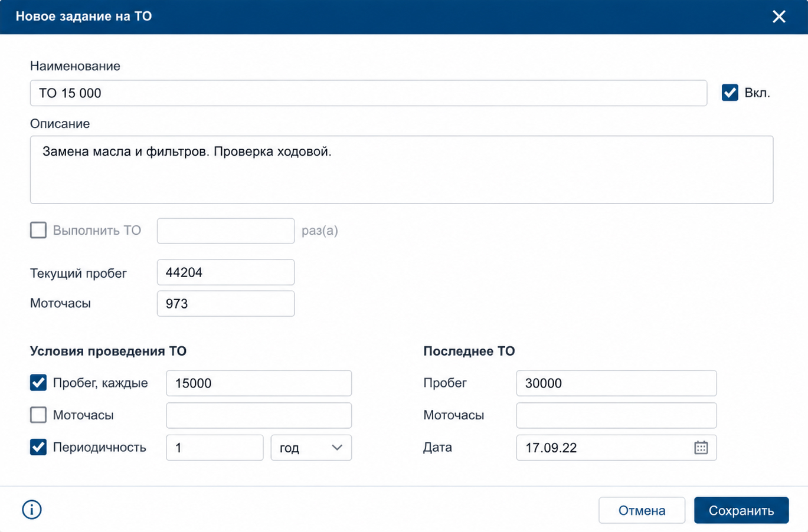Image resolution: width=808 pixels, height=532 pixels.
Task: Click the Текущий пробег label
Action: point(78,273)
